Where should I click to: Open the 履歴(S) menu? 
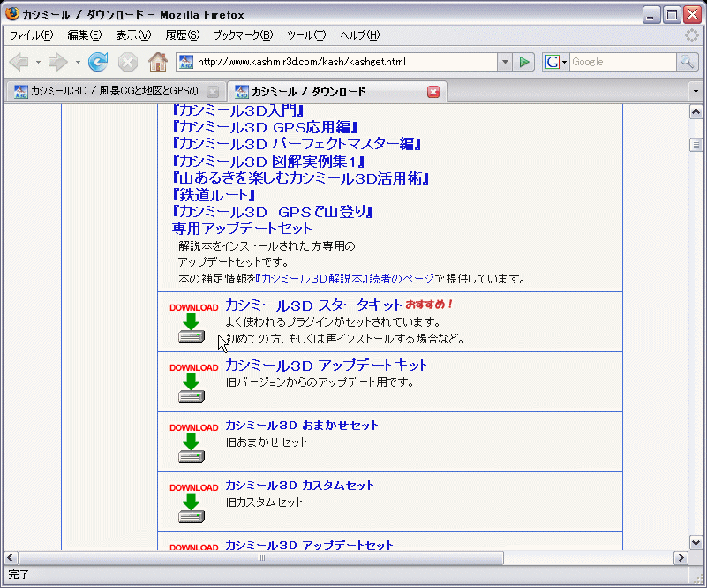pos(182,35)
